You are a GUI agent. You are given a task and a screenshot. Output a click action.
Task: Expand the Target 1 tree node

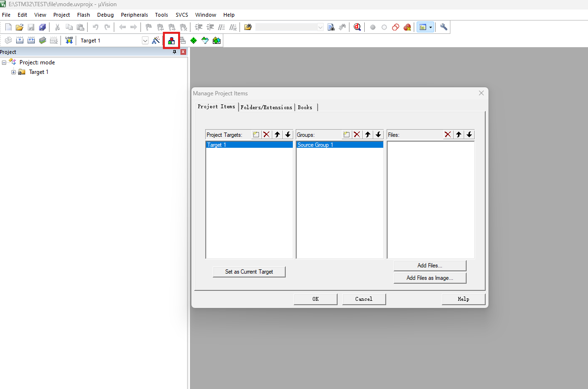[x=14, y=72]
